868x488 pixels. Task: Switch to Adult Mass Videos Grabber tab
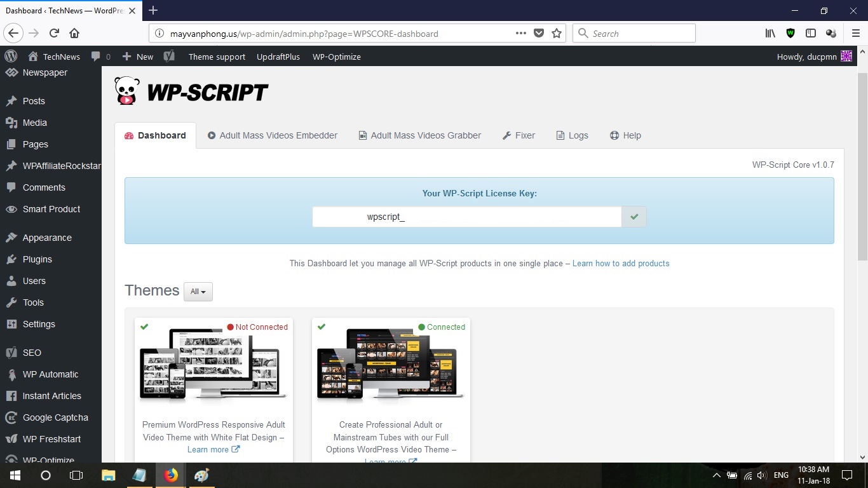pos(420,135)
